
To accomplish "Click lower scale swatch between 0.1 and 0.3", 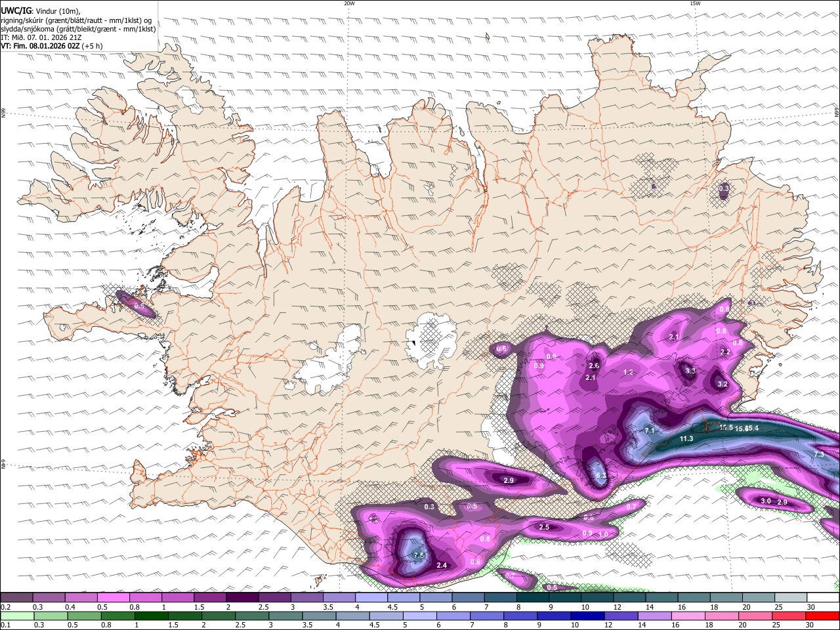I will 17,616.
